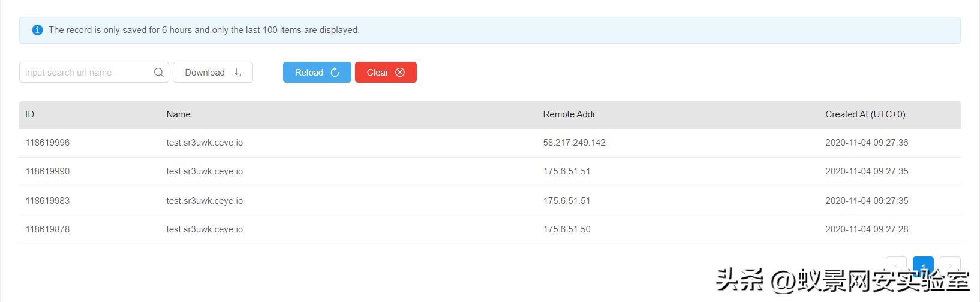980x302 pixels.
Task: Click remote address 175.6.51.50
Action: coord(567,229)
